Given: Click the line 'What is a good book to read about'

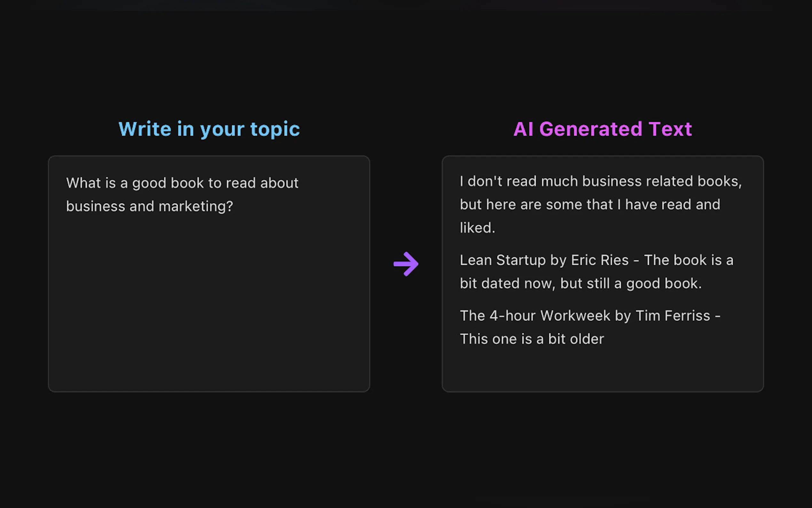Looking at the screenshot, I should point(182,183).
